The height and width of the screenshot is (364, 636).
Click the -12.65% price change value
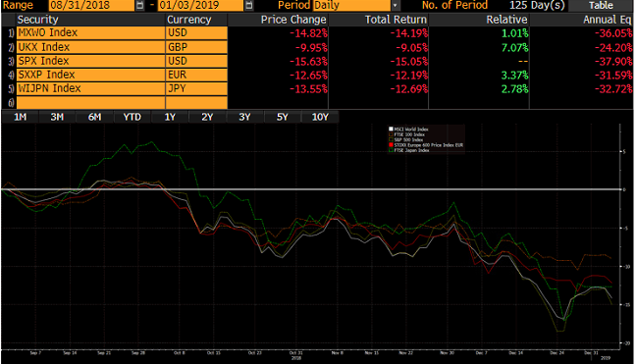(308, 75)
